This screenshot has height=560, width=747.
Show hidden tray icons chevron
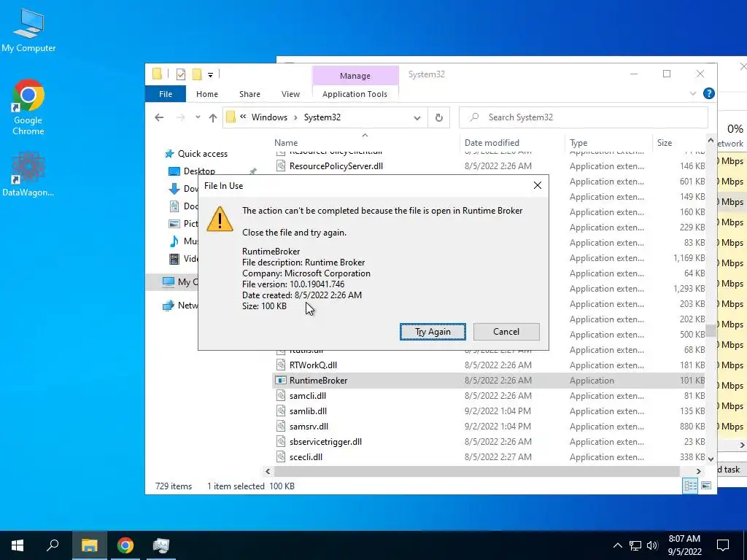click(617, 545)
